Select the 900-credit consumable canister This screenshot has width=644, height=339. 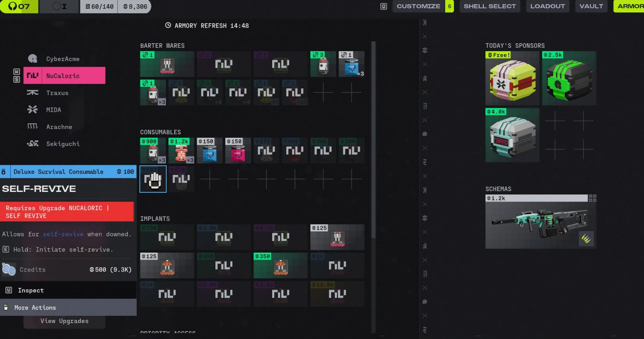153,151
